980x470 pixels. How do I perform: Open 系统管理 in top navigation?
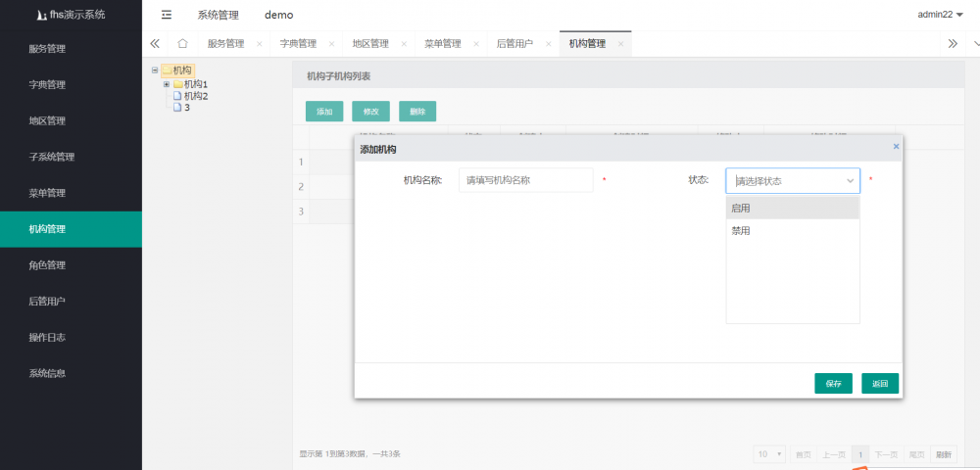pos(219,15)
